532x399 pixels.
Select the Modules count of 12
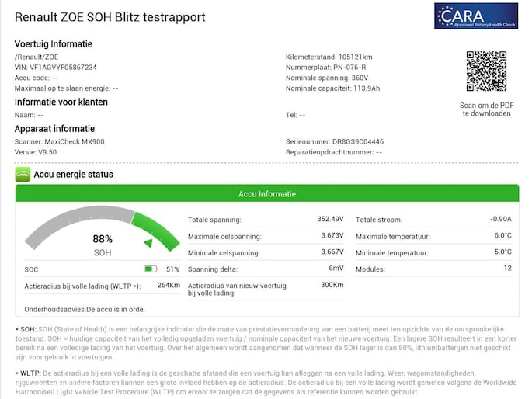506,269
